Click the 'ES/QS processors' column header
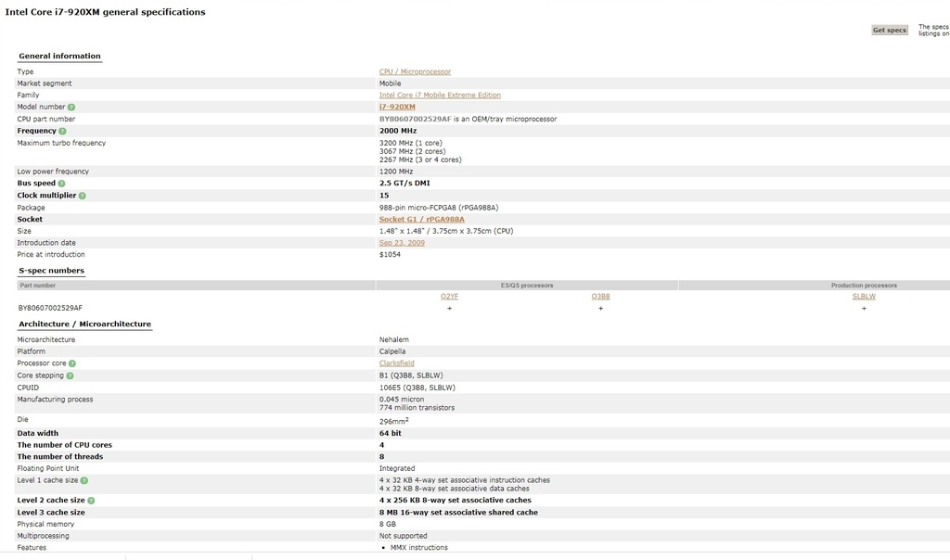950x560 pixels. tap(527, 286)
